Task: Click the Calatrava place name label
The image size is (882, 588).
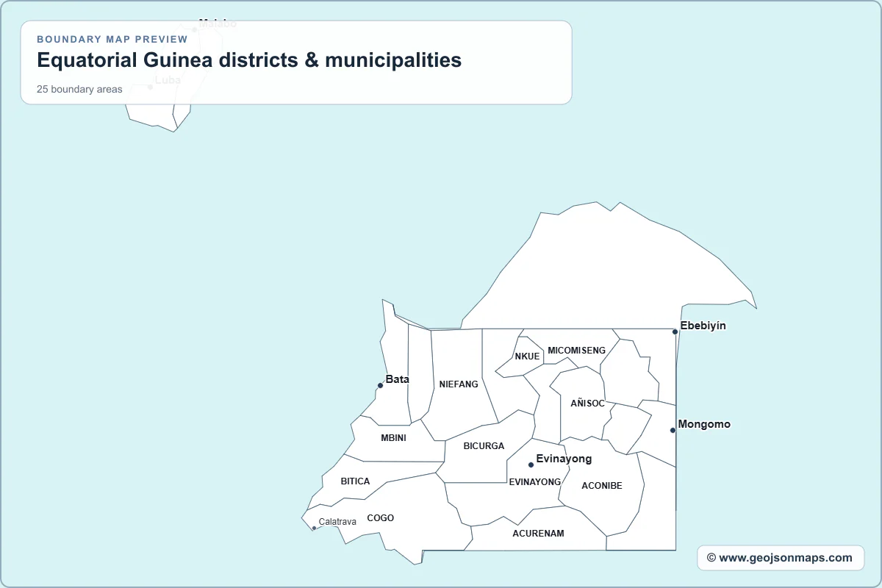Action: pos(337,522)
